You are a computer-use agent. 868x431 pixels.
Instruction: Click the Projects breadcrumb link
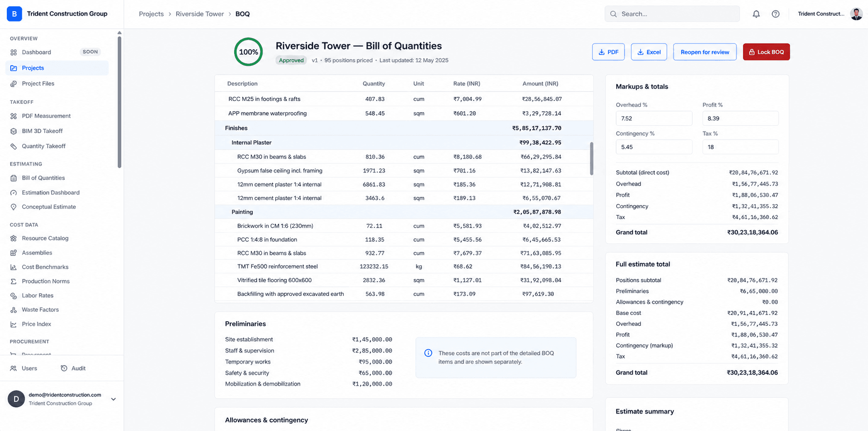point(151,14)
